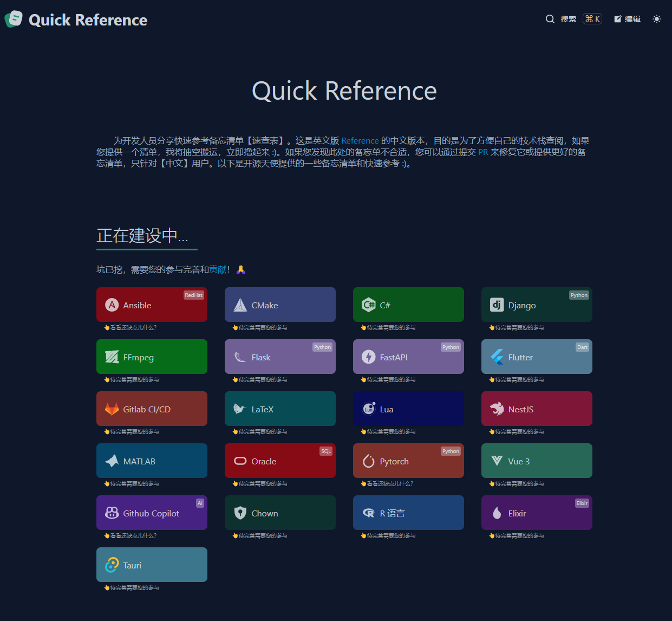The width and height of the screenshot is (672, 621).
Task: Open the Tauri cheat sheet card
Action: (x=152, y=565)
